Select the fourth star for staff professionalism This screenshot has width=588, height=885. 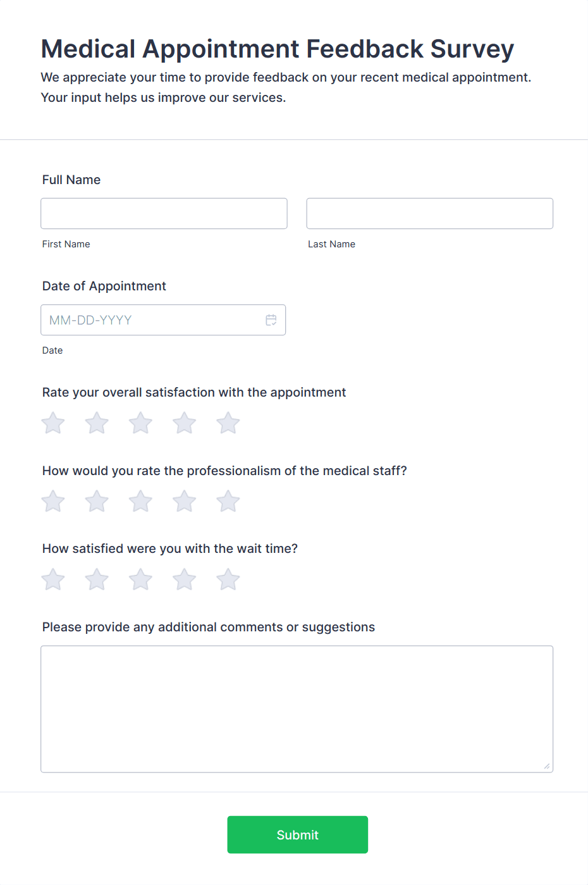coord(184,500)
